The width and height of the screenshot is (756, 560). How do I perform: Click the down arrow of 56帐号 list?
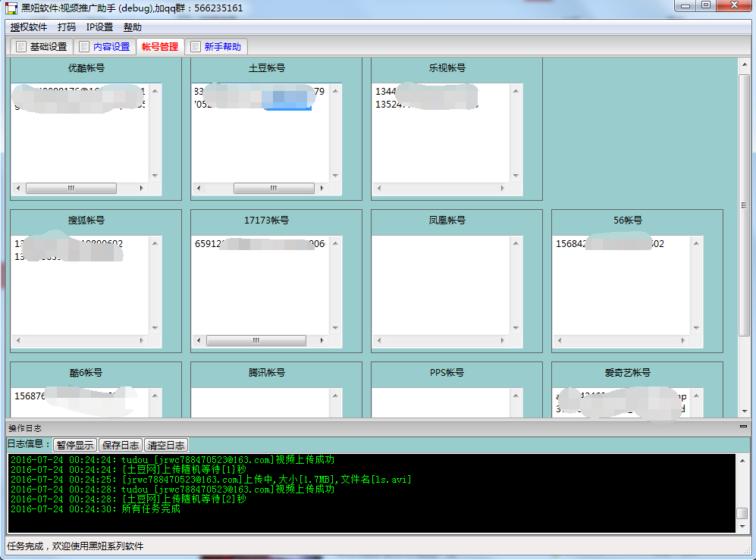coord(696,328)
